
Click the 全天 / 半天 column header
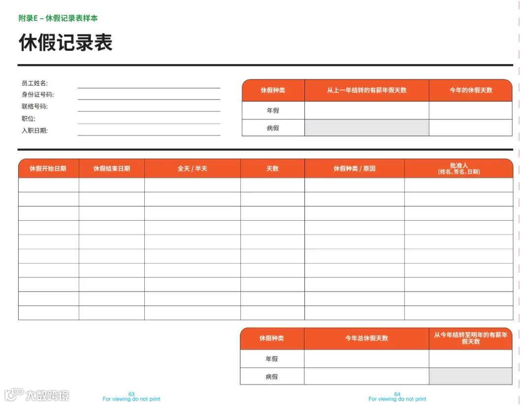[193, 169]
